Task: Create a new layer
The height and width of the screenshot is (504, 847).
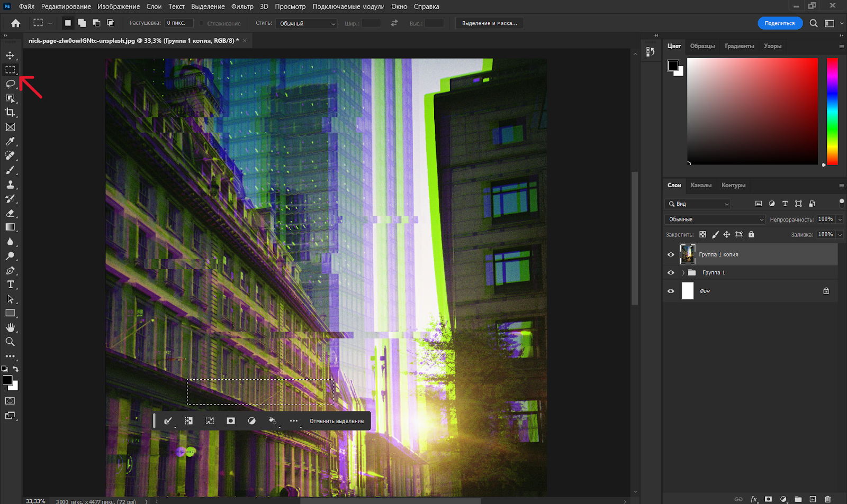Action: [x=813, y=499]
